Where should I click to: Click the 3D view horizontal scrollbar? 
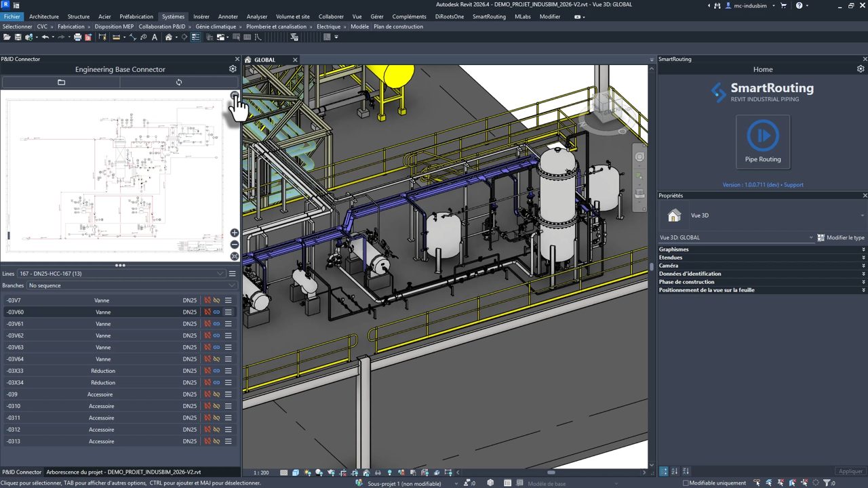551,472
